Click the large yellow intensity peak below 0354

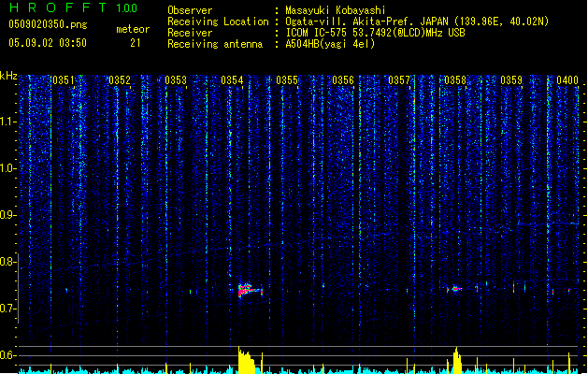click(x=247, y=360)
